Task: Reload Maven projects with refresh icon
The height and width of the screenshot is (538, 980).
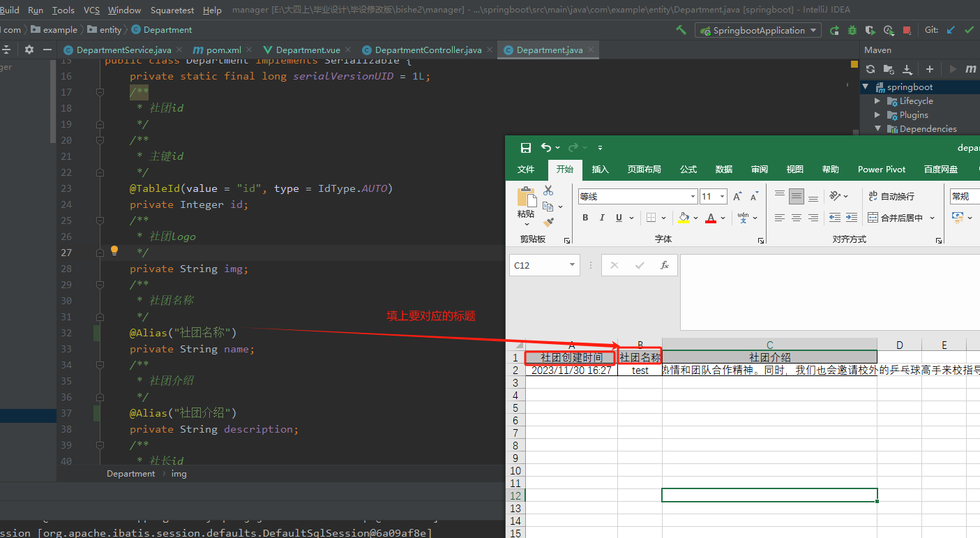Action: tap(871, 69)
